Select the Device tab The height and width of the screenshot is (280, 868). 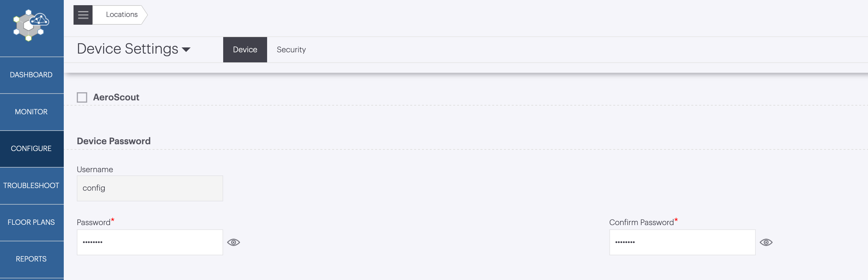click(x=245, y=49)
